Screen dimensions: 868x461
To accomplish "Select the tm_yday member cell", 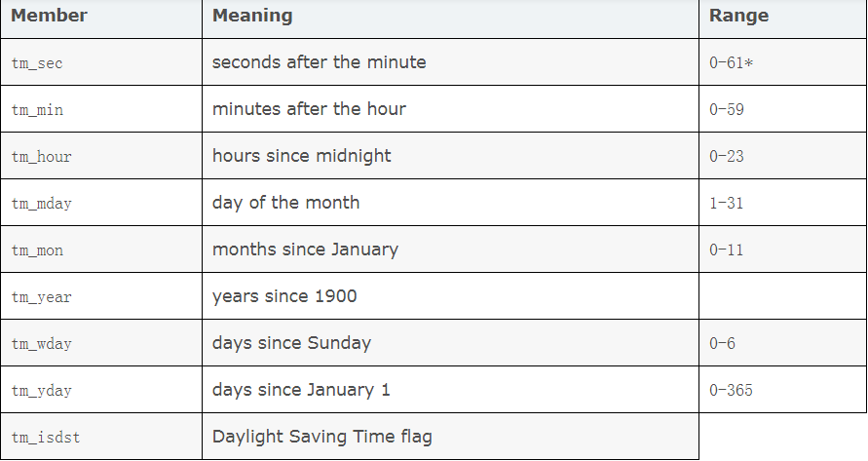I will (101, 390).
